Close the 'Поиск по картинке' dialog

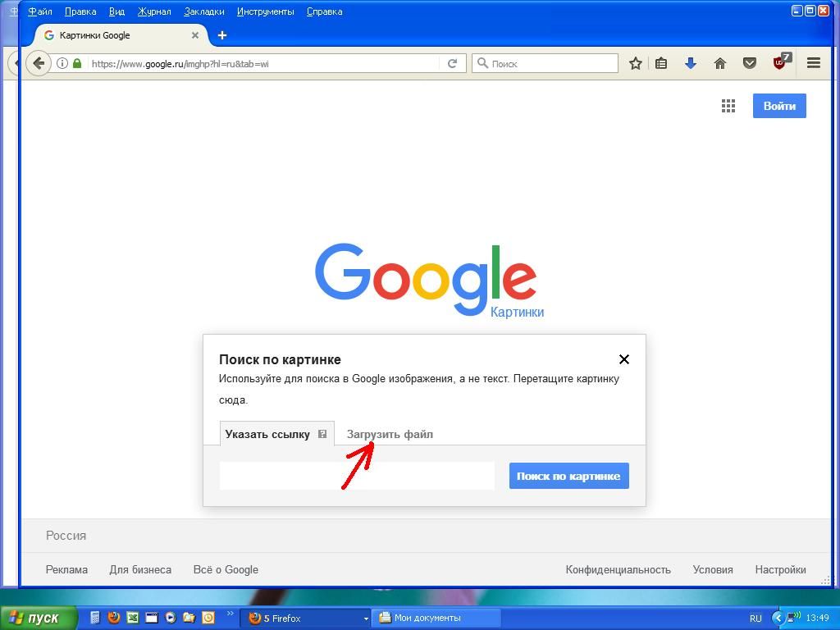coord(624,359)
